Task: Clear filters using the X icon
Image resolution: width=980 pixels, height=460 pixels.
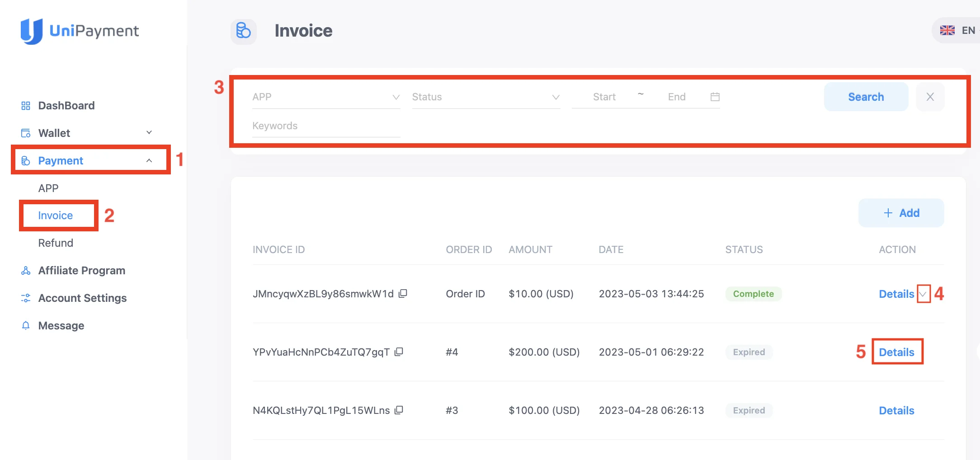Action: [930, 97]
